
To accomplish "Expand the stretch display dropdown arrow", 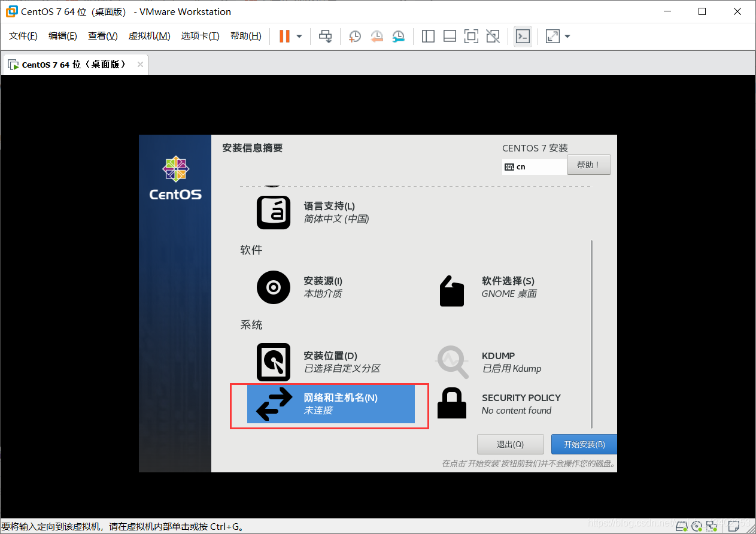I will pos(567,37).
